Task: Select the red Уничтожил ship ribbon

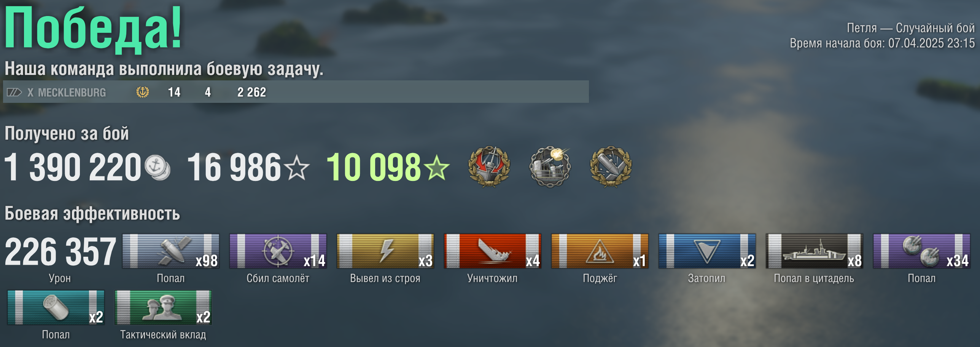Action: (x=492, y=251)
